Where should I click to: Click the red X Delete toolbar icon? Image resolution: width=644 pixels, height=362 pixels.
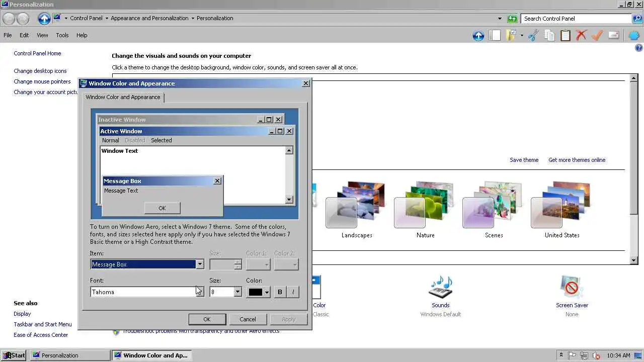(582, 35)
